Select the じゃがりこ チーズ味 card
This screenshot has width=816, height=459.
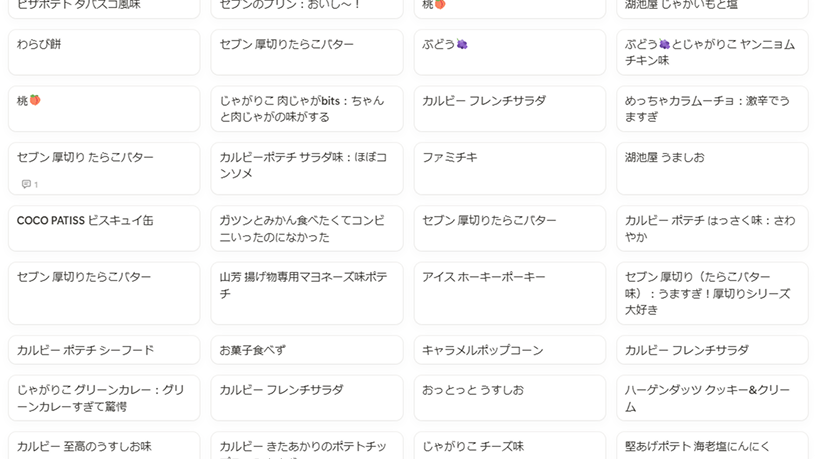(509, 447)
